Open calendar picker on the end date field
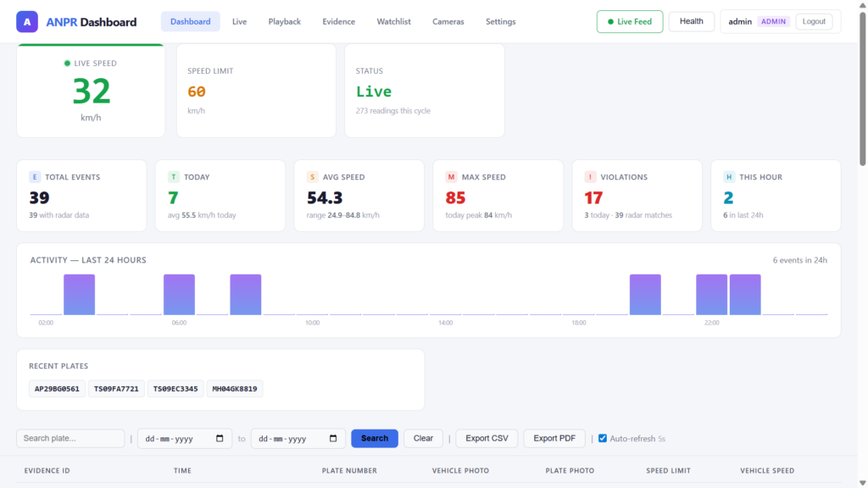 tap(333, 438)
